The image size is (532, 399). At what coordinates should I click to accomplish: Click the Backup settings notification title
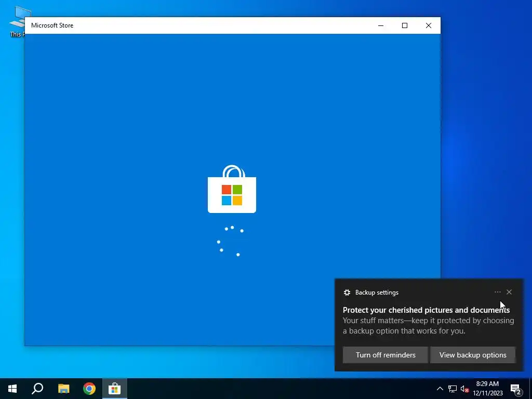(377, 292)
